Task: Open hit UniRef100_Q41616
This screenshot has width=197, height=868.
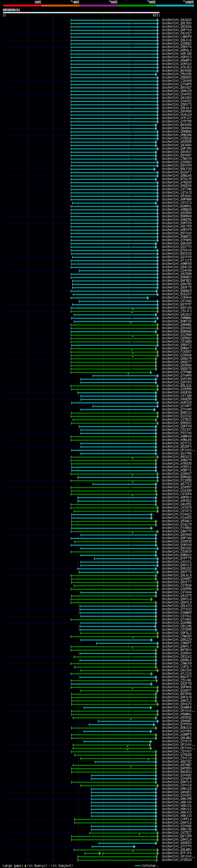Action: (x=177, y=20)
